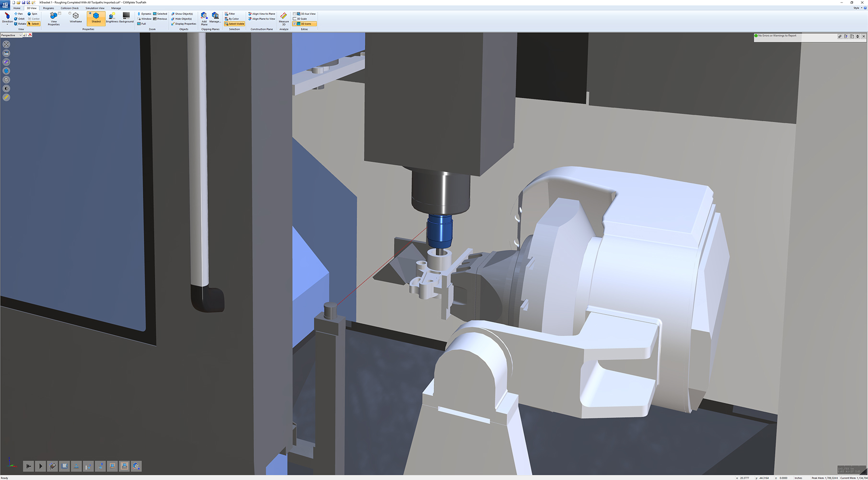The image size is (868, 480).
Task: Click the Zoom Full button
Action: coord(141,23)
